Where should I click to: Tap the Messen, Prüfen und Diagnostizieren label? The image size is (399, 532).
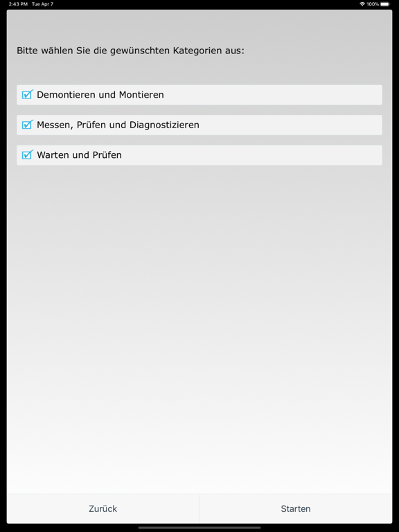[x=118, y=125]
